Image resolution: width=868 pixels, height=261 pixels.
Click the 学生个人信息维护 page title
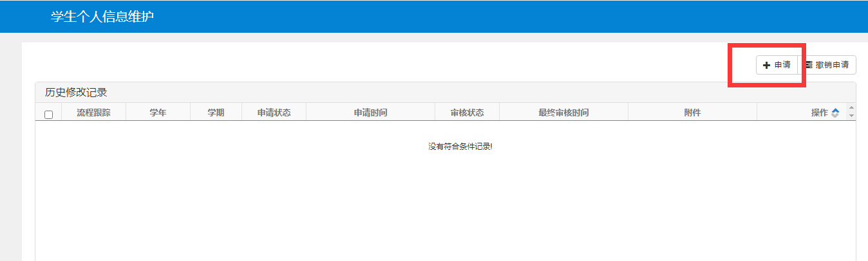pyautogui.click(x=102, y=16)
